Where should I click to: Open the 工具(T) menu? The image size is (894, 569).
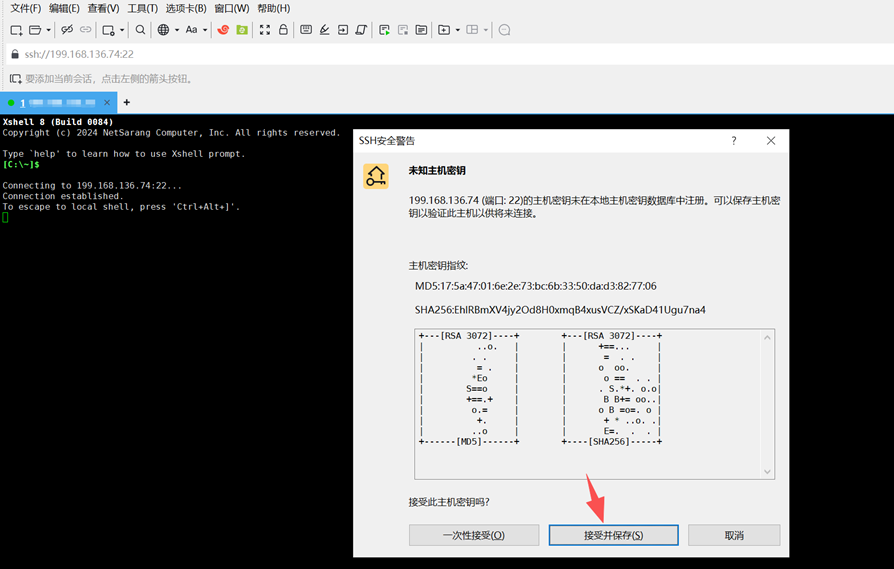point(143,9)
